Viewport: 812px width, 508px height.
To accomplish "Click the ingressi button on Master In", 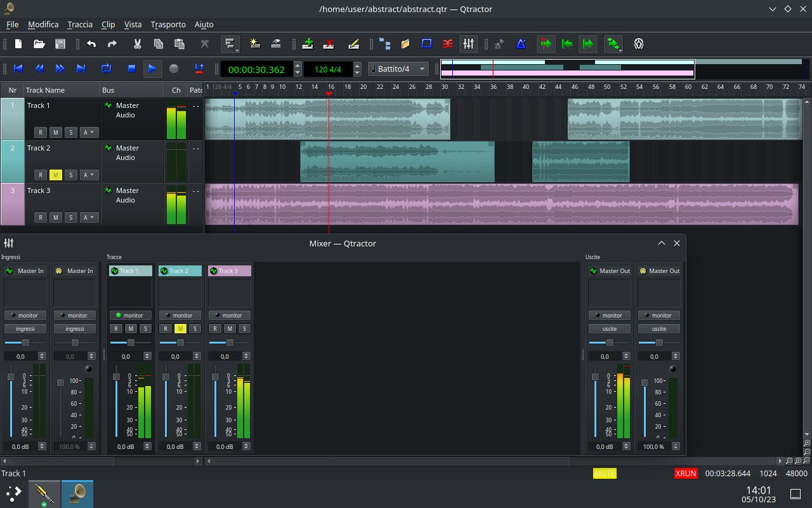I will (x=25, y=329).
